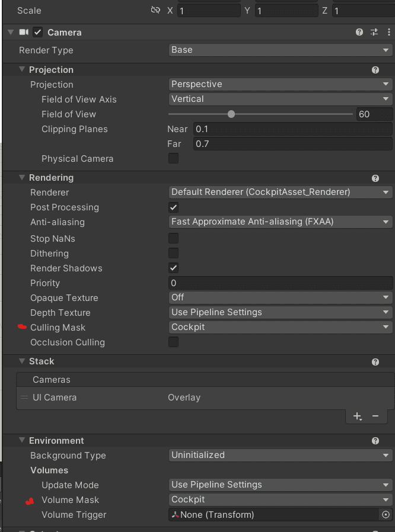The width and height of the screenshot is (395, 532).
Task: Remove selected camera with minus button
Action: [x=375, y=416]
